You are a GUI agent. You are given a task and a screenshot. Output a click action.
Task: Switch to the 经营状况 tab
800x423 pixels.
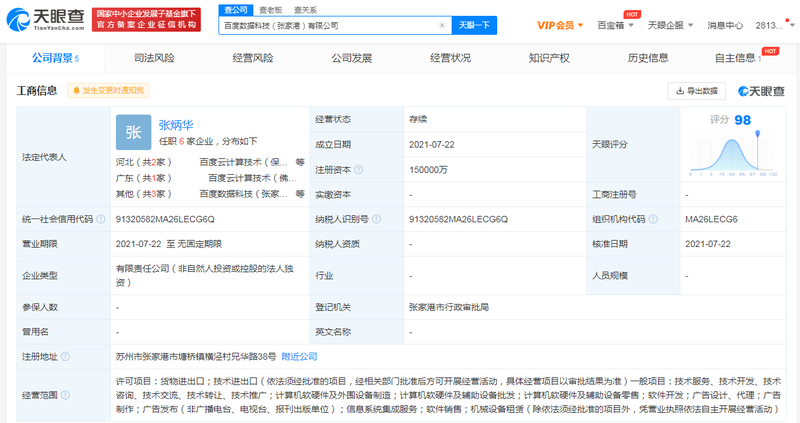coord(450,58)
